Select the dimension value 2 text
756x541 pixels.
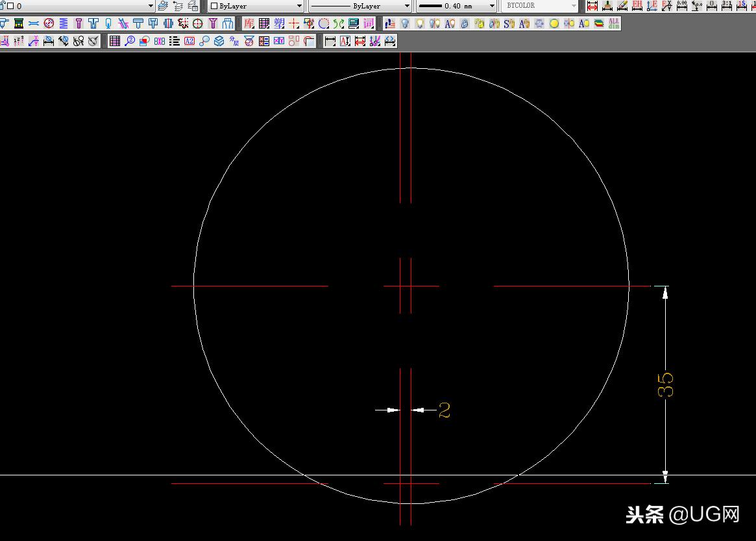coord(445,410)
